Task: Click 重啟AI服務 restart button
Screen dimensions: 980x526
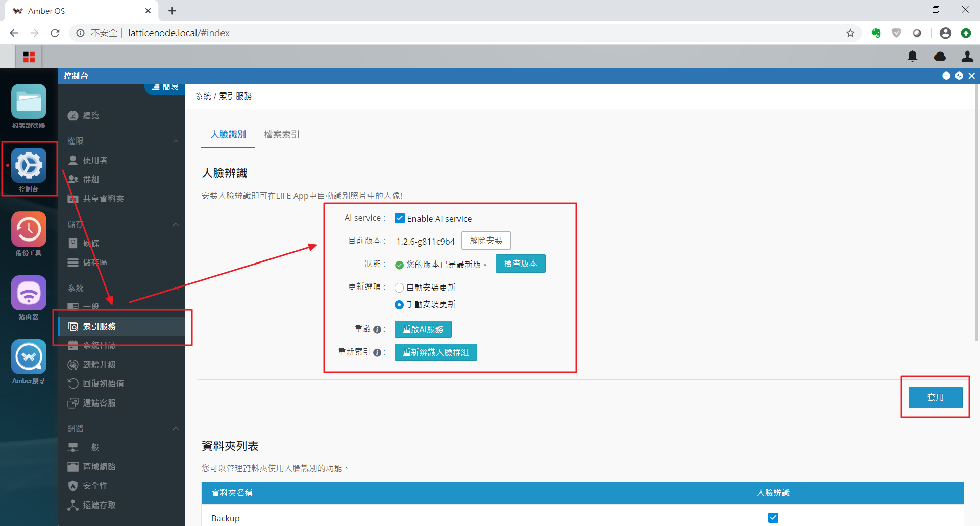Action: click(423, 329)
